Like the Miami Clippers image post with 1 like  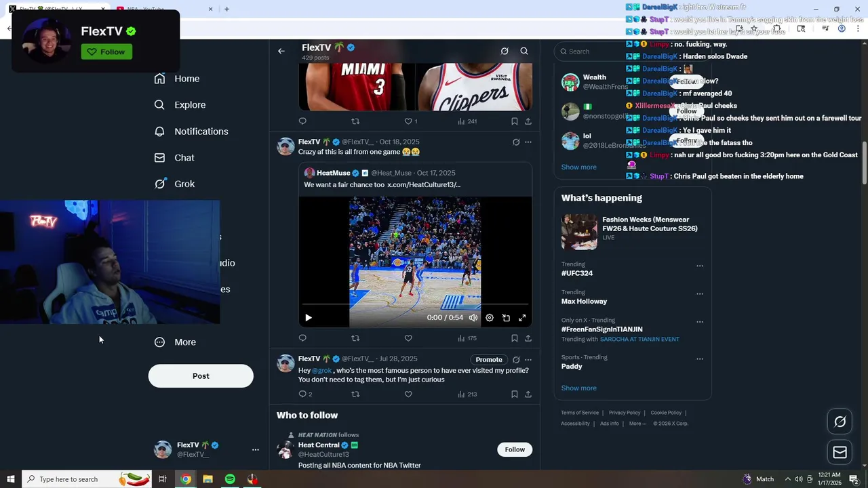pos(411,121)
